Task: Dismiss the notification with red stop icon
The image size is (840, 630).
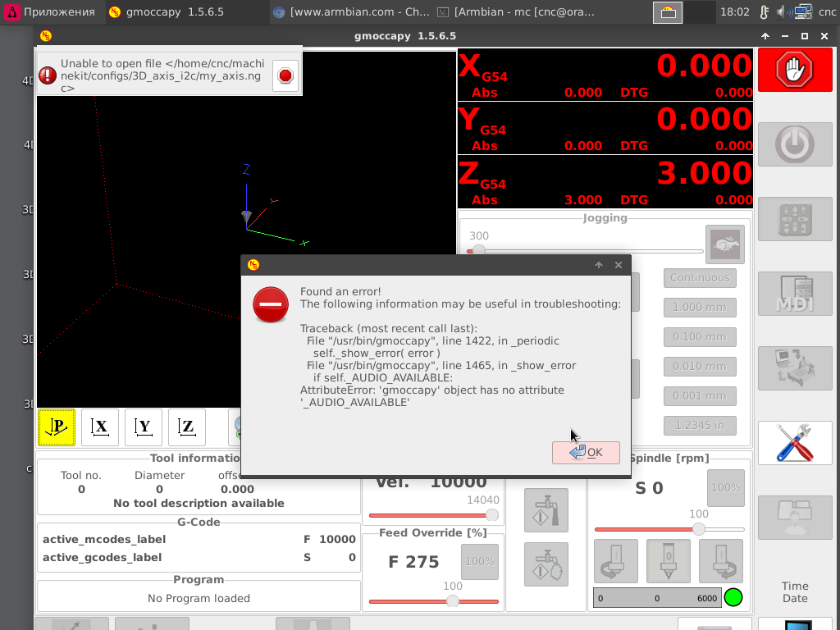Action: point(285,75)
